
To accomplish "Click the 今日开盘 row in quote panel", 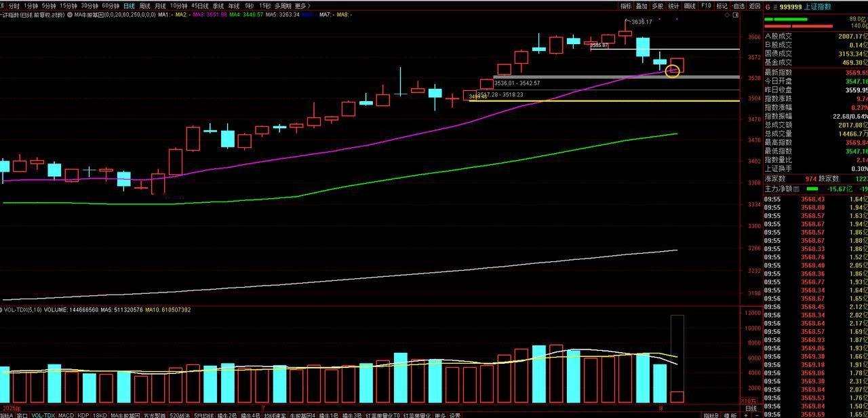I will [816, 81].
